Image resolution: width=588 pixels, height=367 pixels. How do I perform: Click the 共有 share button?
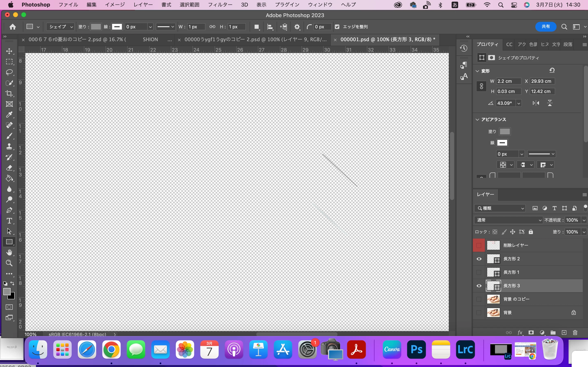pos(546,27)
